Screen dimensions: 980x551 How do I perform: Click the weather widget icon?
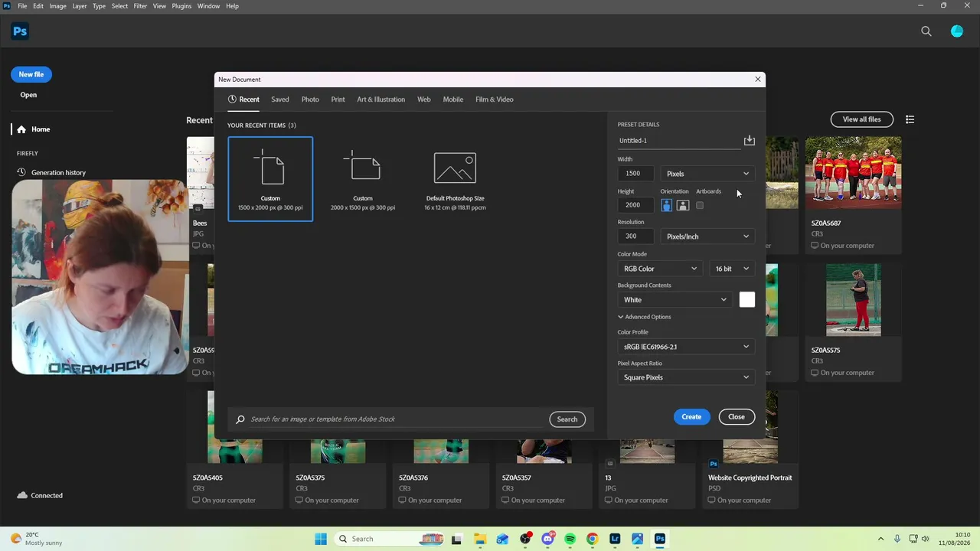point(16,539)
